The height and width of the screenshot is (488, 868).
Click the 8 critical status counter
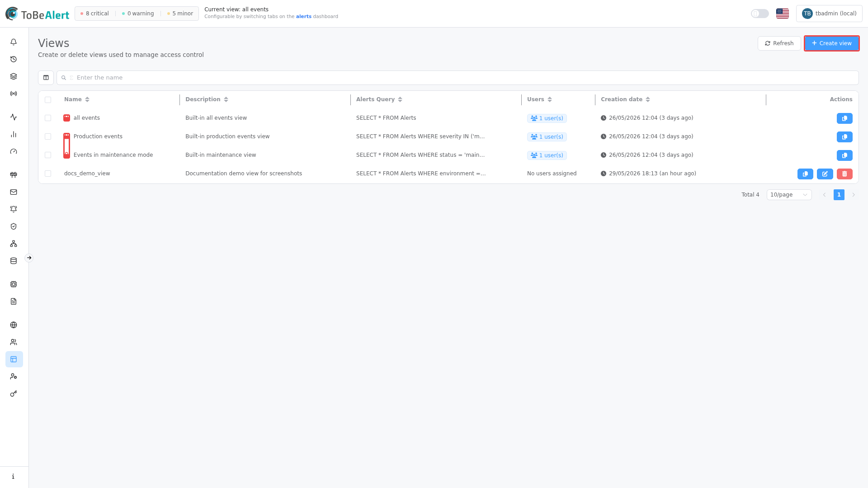(94, 14)
